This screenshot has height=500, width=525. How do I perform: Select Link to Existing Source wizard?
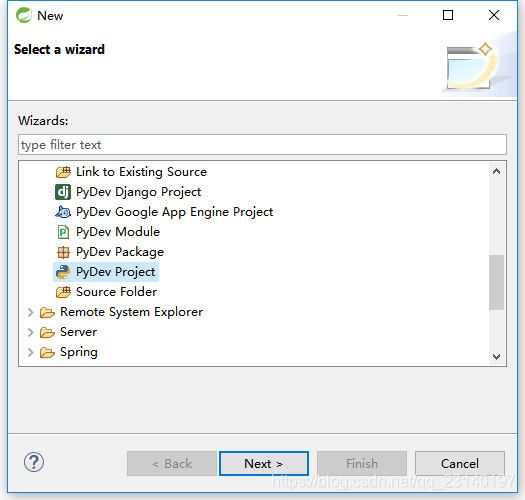(x=142, y=172)
